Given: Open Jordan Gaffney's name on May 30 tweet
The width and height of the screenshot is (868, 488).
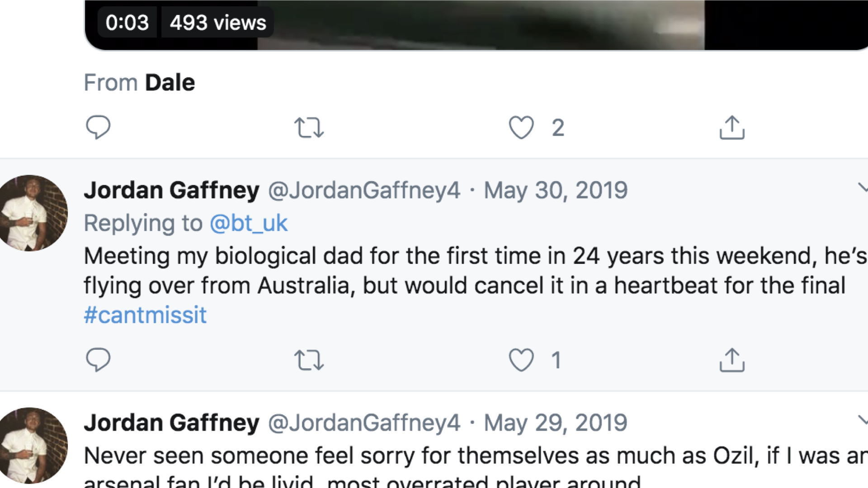Looking at the screenshot, I should tap(172, 190).
